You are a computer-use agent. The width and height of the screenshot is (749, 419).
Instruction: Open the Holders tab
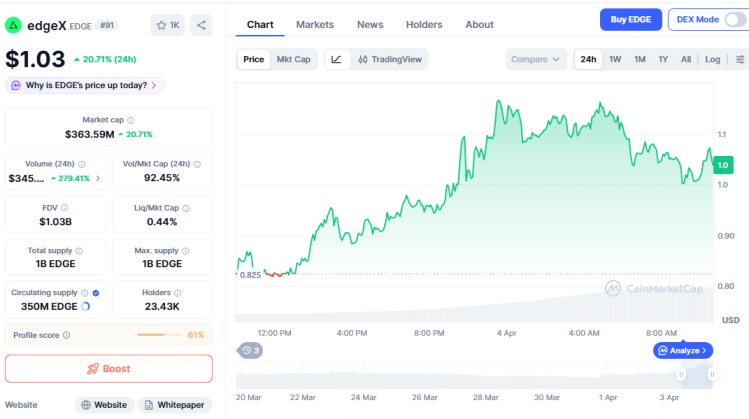coord(424,24)
